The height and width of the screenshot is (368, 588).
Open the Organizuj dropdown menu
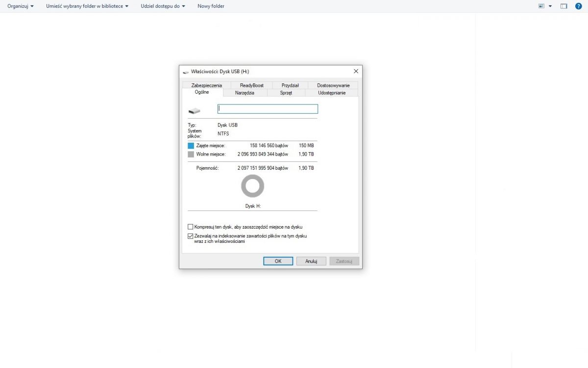click(x=21, y=6)
